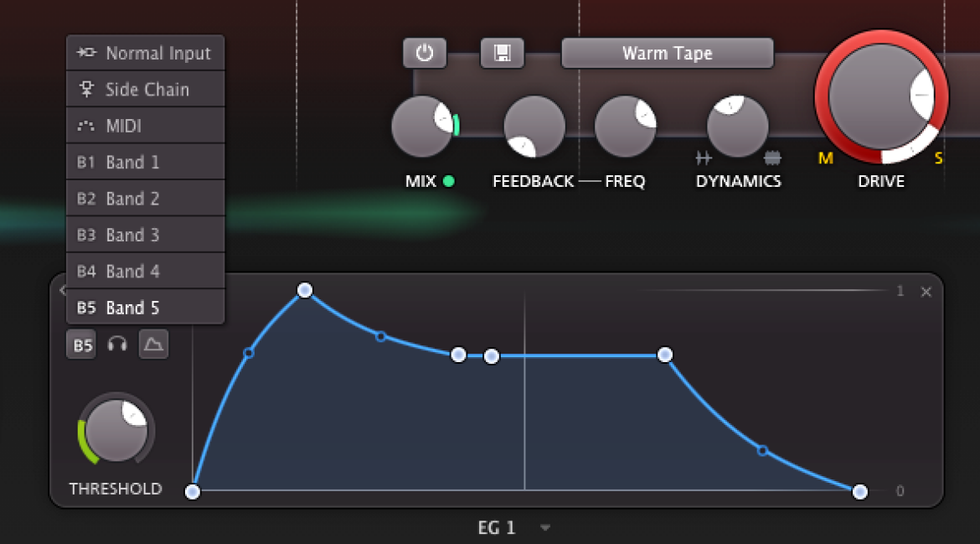Screen dimensions: 980x544
Task: Click the envelope shape icon
Action: [153, 344]
